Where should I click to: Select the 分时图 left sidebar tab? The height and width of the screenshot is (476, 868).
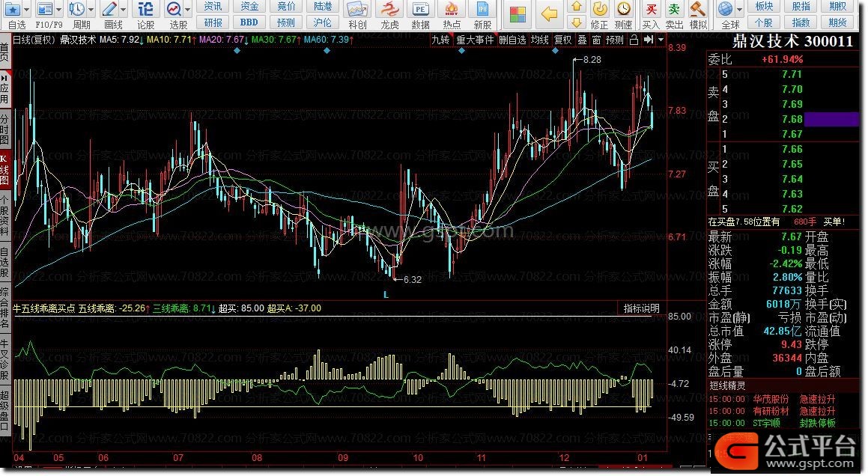point(5,129)
